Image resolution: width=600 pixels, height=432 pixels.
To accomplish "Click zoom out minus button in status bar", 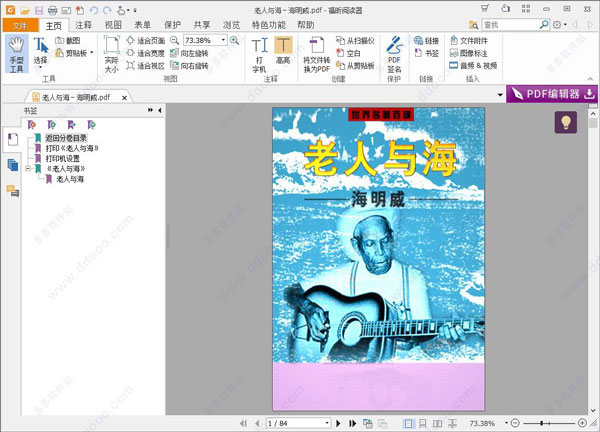I will (x=515, y=423).
